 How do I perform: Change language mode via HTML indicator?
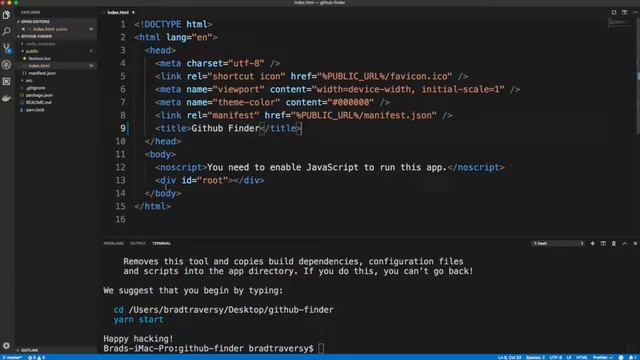pos(582,357)
